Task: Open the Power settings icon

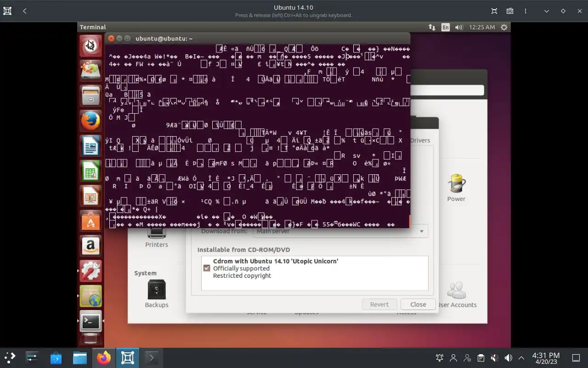Action: [x=456, y=188]
